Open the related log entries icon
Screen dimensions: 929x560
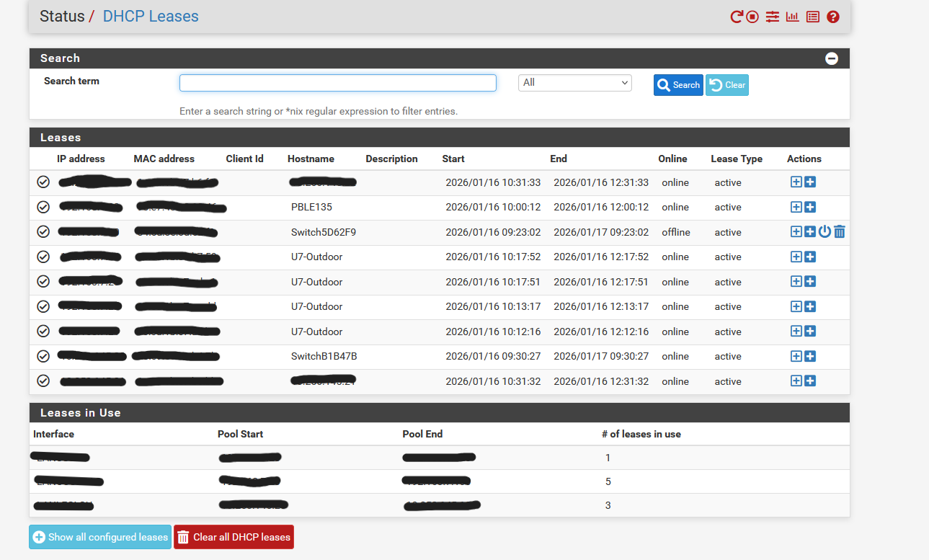(x=813, y=17)
